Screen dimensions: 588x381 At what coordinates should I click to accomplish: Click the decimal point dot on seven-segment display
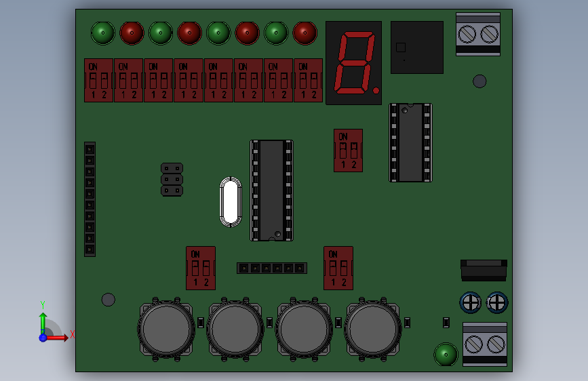[376, 90]
